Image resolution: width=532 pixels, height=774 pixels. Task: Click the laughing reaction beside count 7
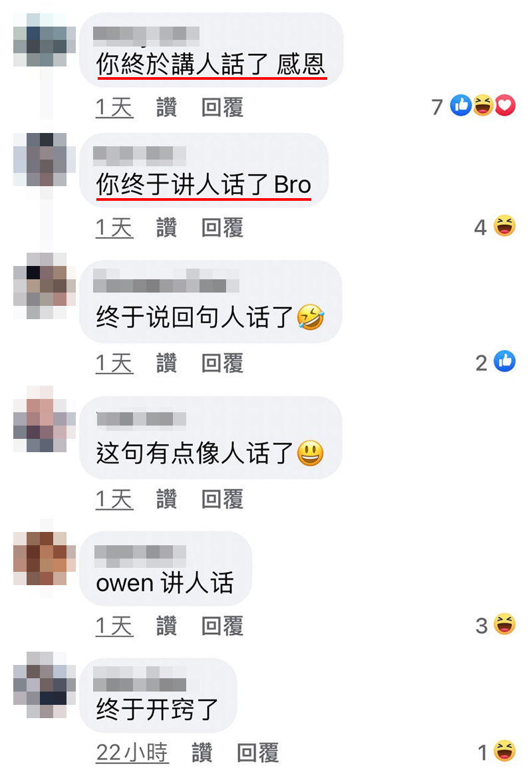pos(483,105)
